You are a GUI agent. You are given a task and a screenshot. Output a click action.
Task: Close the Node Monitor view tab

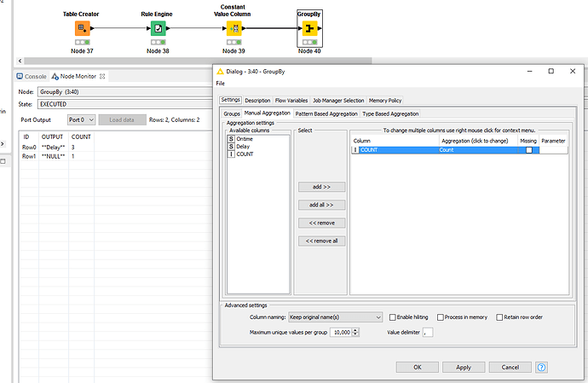(x=102, y=76)
